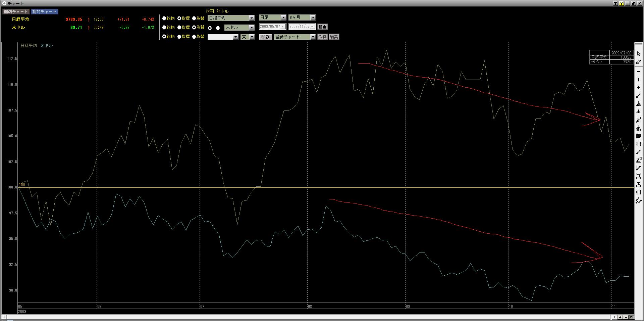Open the 6ヶ月 period dropdown
This screenshot has width=644, height=321.
(x=313, y=17)
